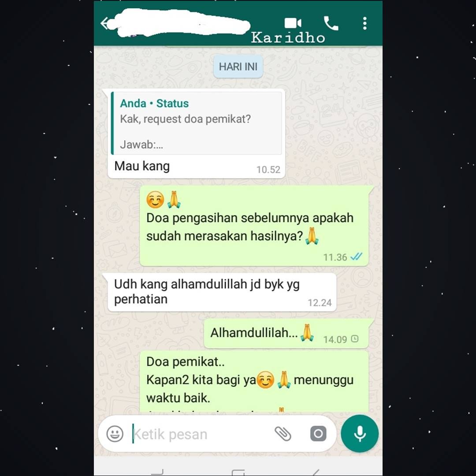Viewport: 476px width, 476px height.
Task: Select the 'Doa pengasihan sebelumnya' message
Action: [x=254, y=226]
